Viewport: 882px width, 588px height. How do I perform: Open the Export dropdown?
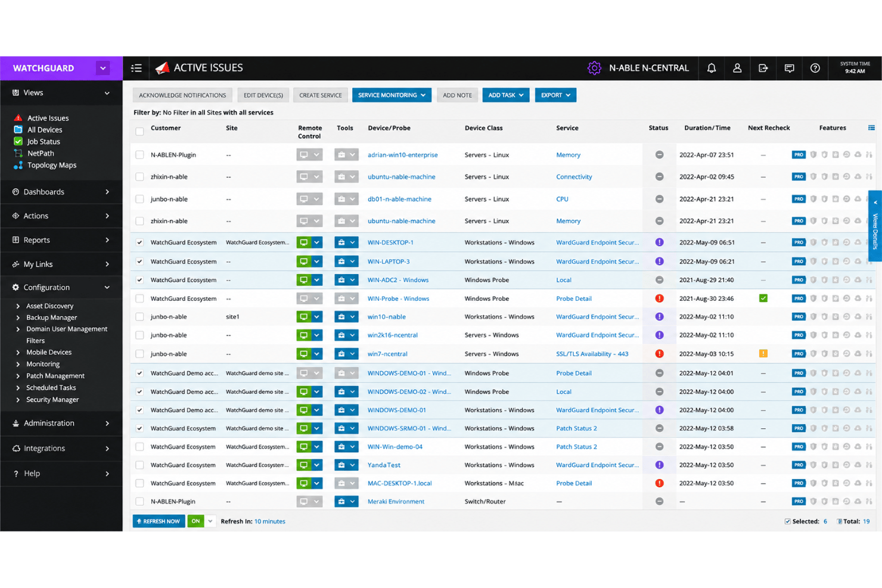tap(555, 95)
